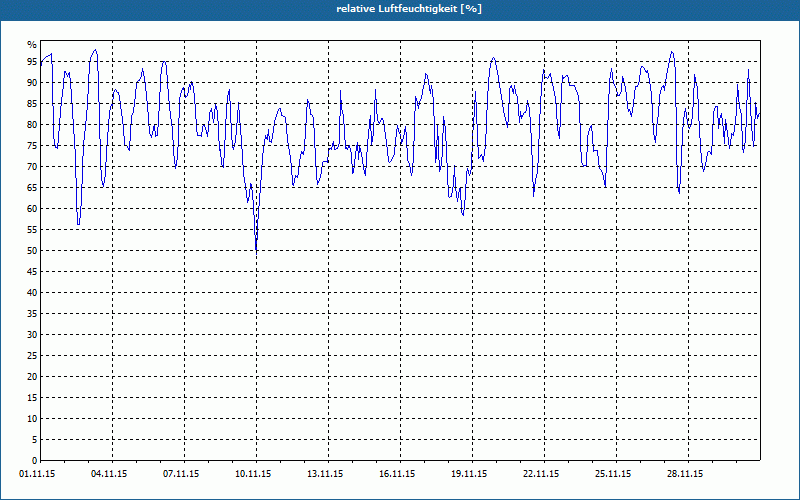The height and width of the screenshot is (500, 800).
Task: Click the y-axis label '25'
Action: (x=32, y=356)
